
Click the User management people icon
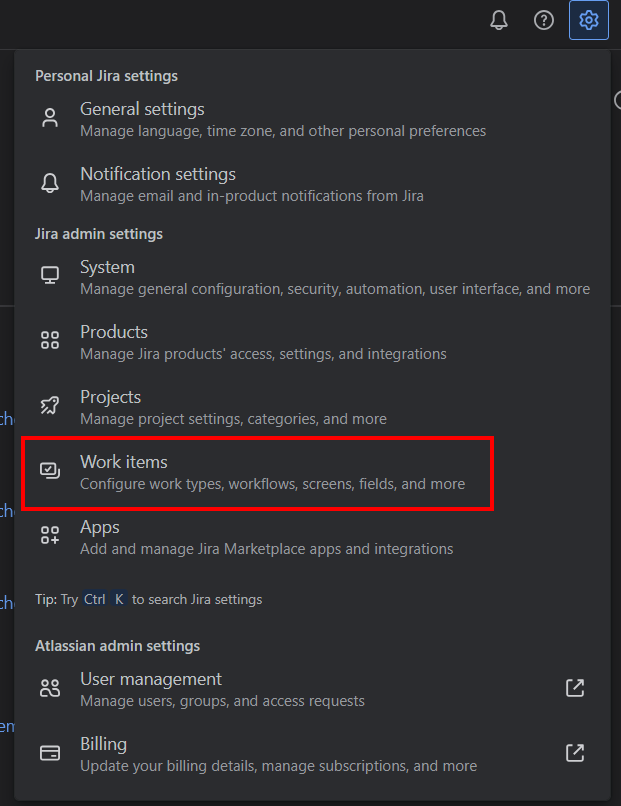[x=50, y=689]
